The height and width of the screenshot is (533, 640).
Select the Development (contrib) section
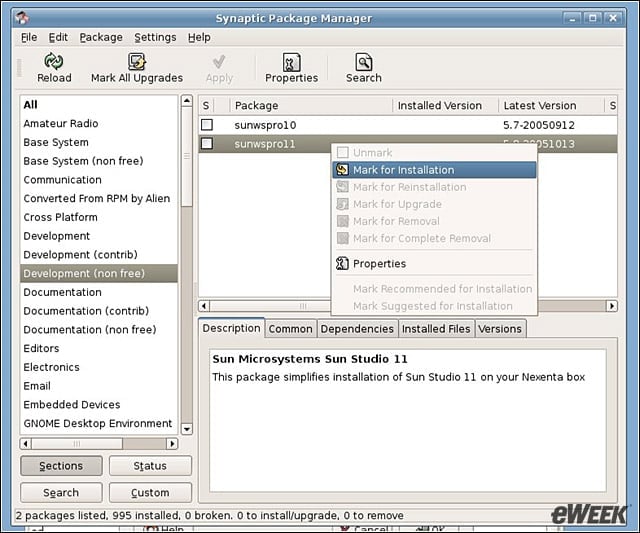pos(99,255)
